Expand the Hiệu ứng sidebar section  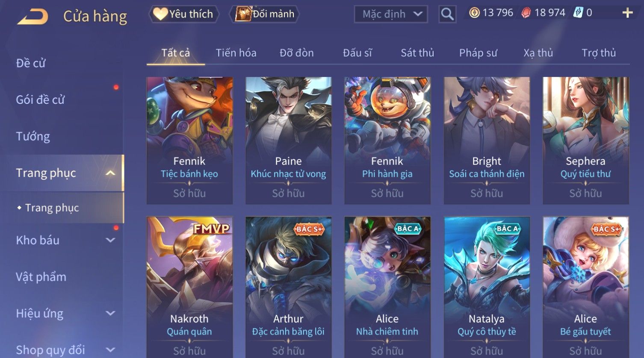click(110, 313)
